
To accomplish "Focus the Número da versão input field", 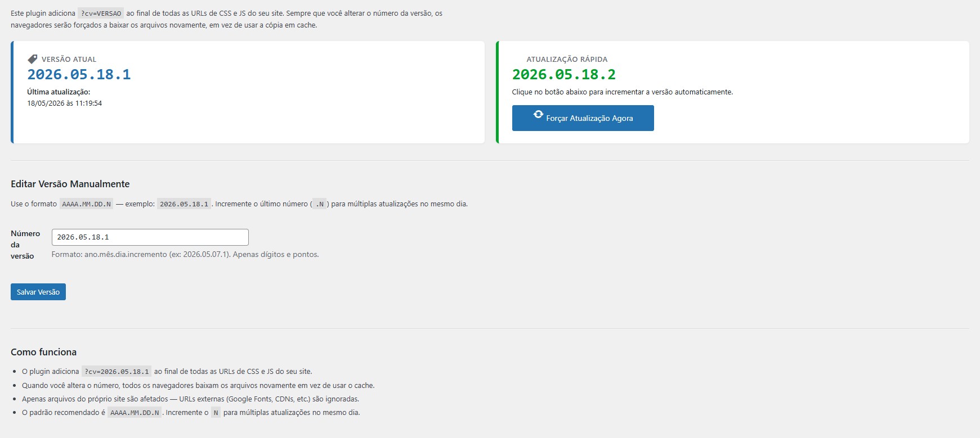I will 150,237.
